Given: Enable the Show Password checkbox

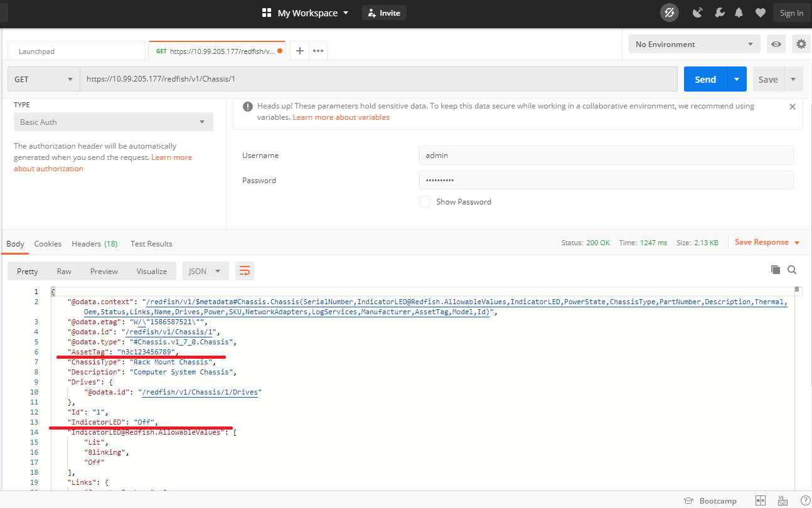Looking at the screenshot, I should [425, 201].
